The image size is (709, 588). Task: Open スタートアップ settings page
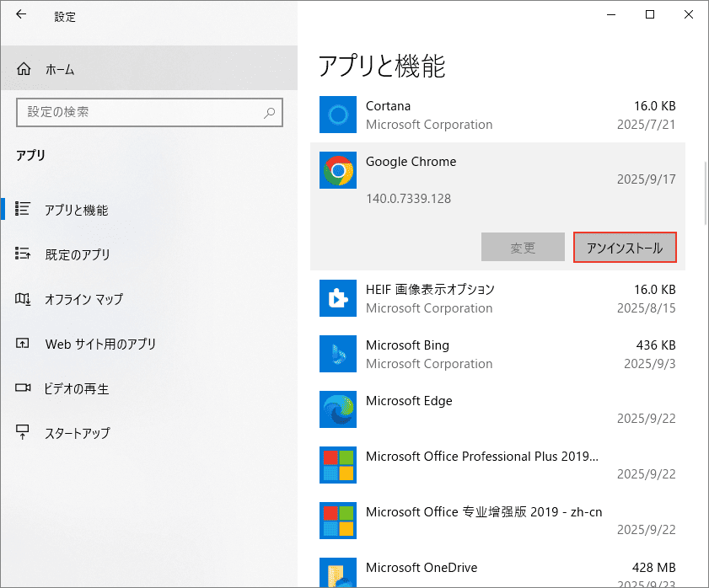tap(78, 433)
